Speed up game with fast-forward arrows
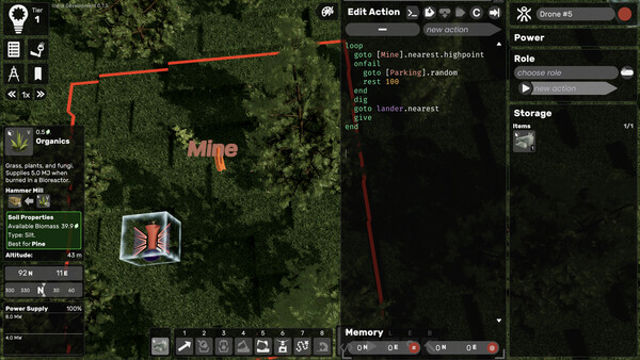Image resolution: width=640 pixels, height=360 pixels. [x=40, y=95]
